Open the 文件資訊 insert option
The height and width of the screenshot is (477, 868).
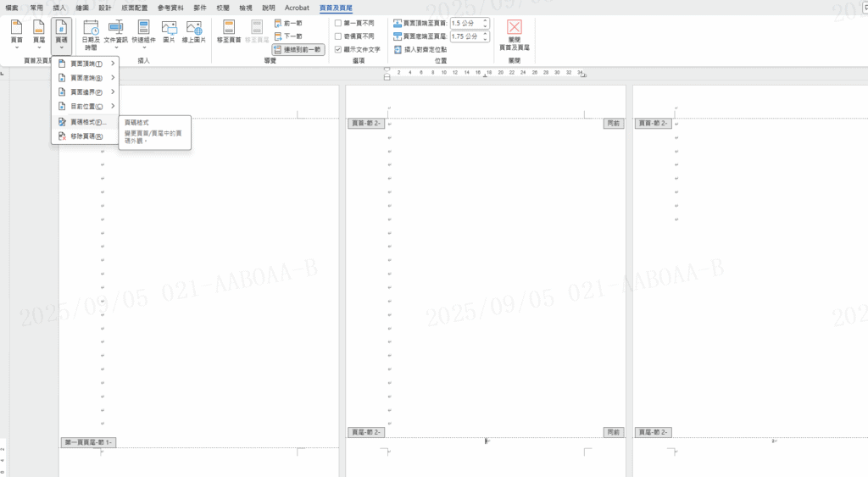pos(116,30)
